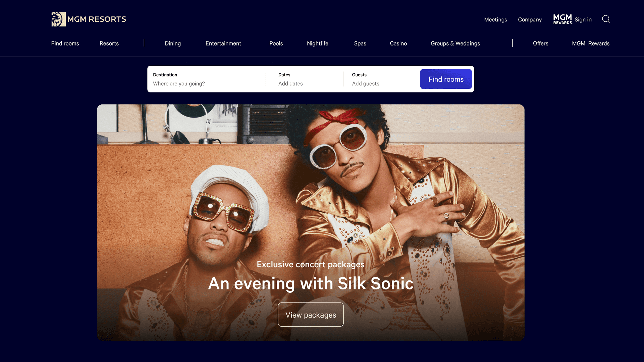
Task: Open the Groups & Weddings menu
Action: tap(455, 43)
